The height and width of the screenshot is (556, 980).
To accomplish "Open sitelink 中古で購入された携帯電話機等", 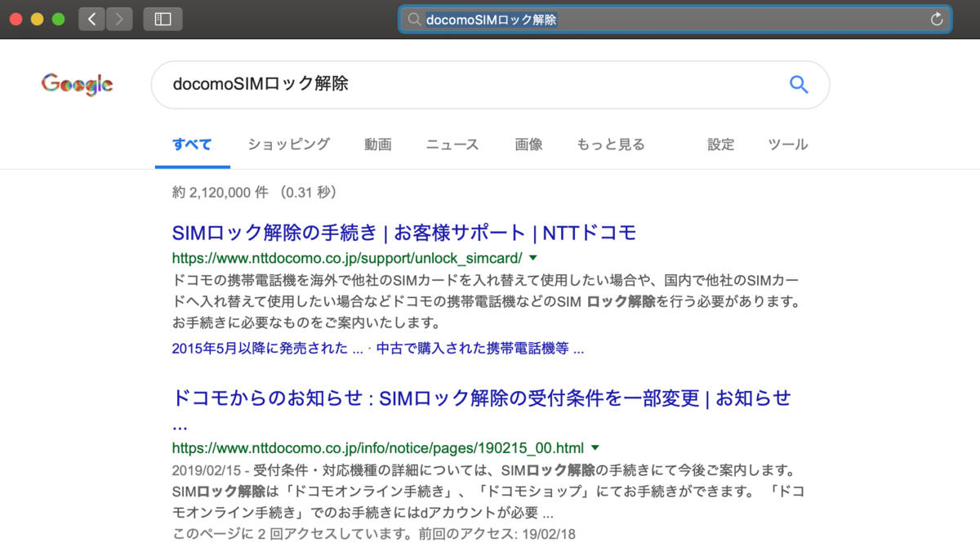I will (480, 348).
